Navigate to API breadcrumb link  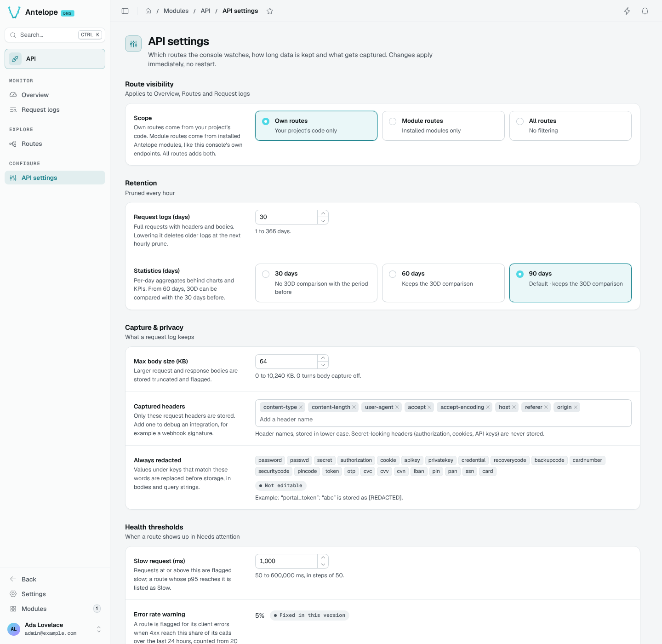pyautogui.click(x=205, y=11)
